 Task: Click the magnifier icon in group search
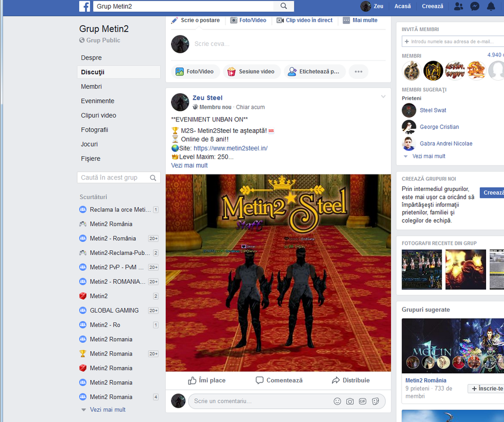153,178
